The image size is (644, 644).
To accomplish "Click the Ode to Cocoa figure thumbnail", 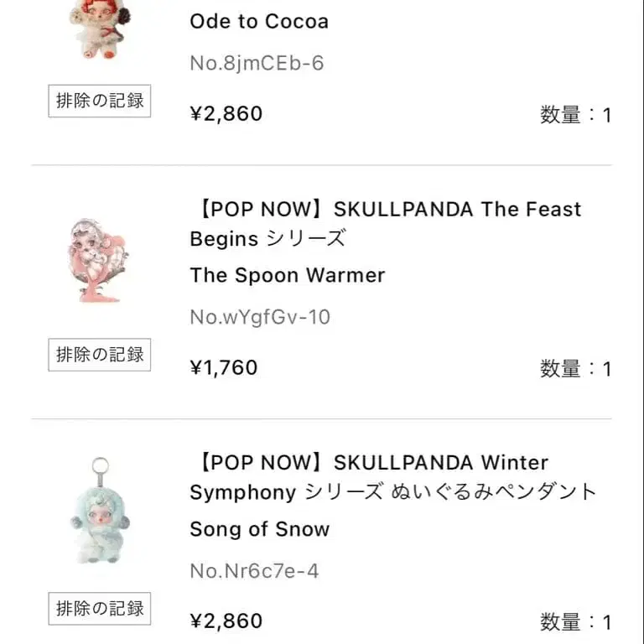I will pyautogui.click(x=99, y=30).
